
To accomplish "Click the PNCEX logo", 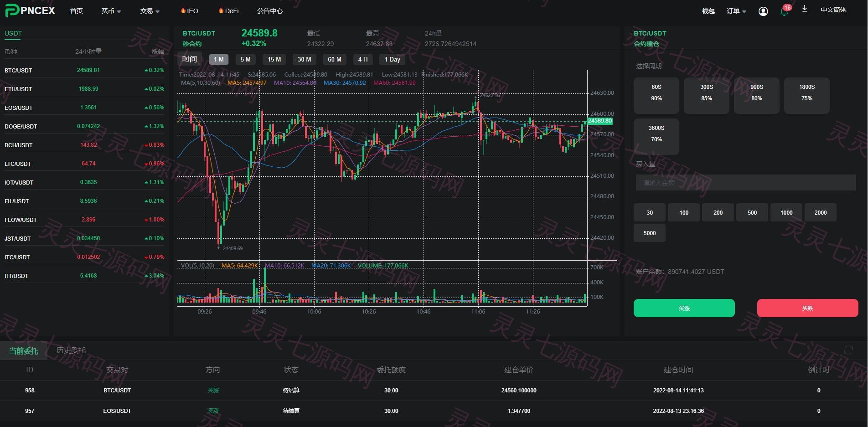I will click(30, 10).
